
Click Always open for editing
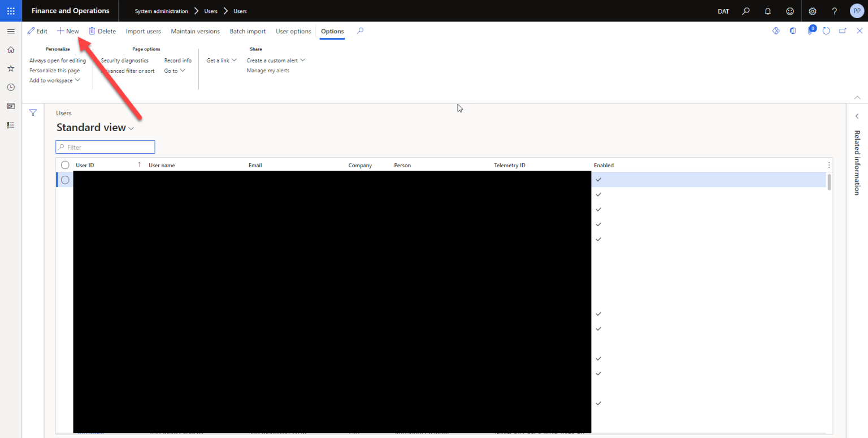[58, 60]
